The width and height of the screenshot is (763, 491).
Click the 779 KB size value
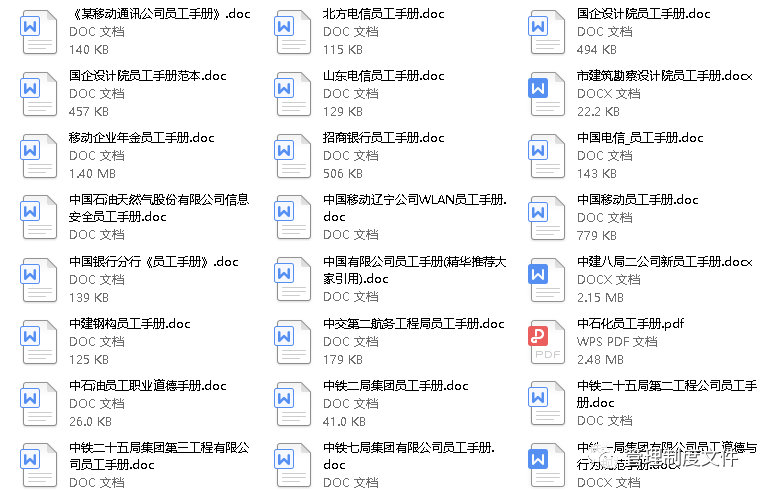[597, 236]
